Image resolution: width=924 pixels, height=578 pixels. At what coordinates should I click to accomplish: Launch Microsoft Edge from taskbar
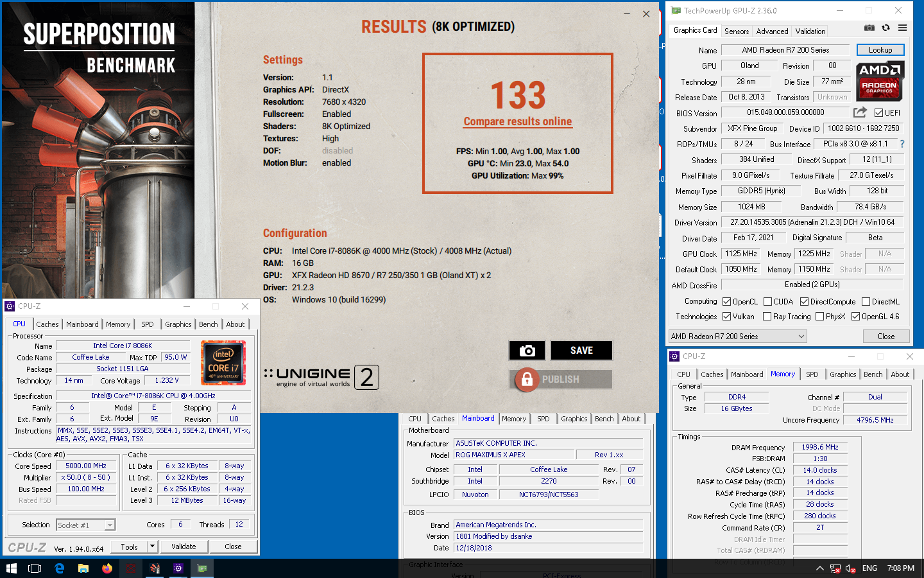59,568
